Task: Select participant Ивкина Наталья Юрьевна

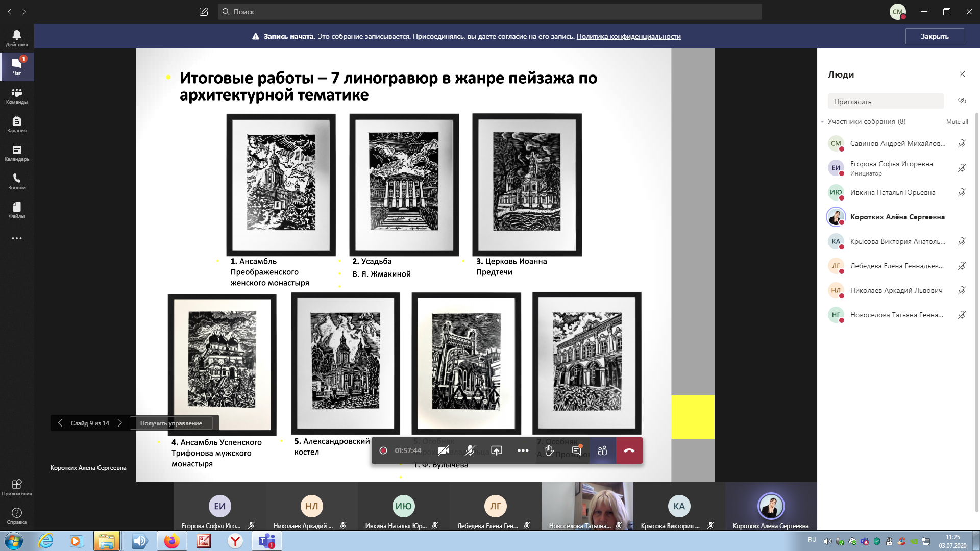Action: coord(898,192)
